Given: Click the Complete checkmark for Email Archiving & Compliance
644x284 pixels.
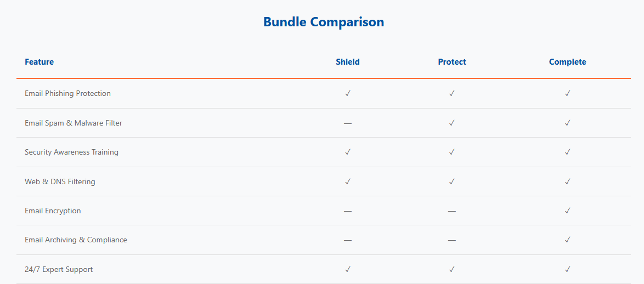Looking at the screenshot, I should (x=568, y=240).
